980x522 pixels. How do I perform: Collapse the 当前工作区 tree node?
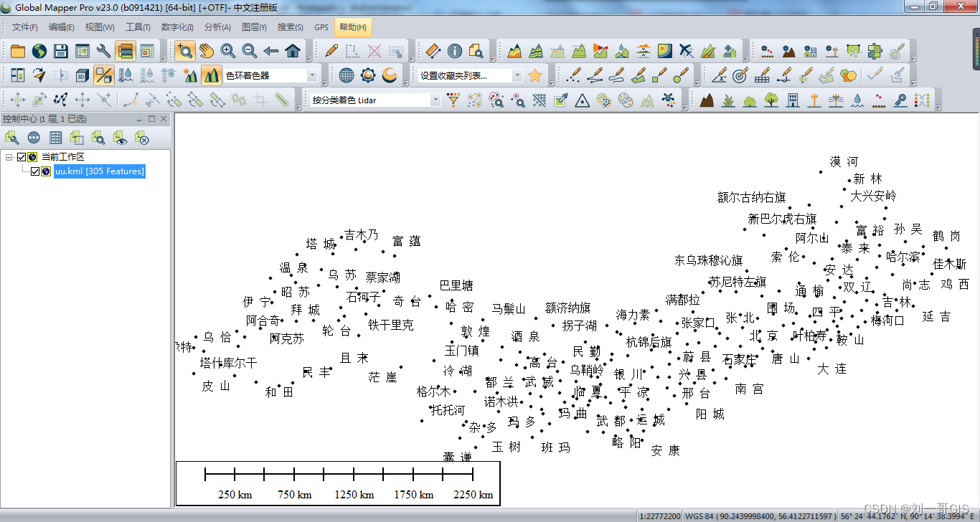(x=9, y=157)
